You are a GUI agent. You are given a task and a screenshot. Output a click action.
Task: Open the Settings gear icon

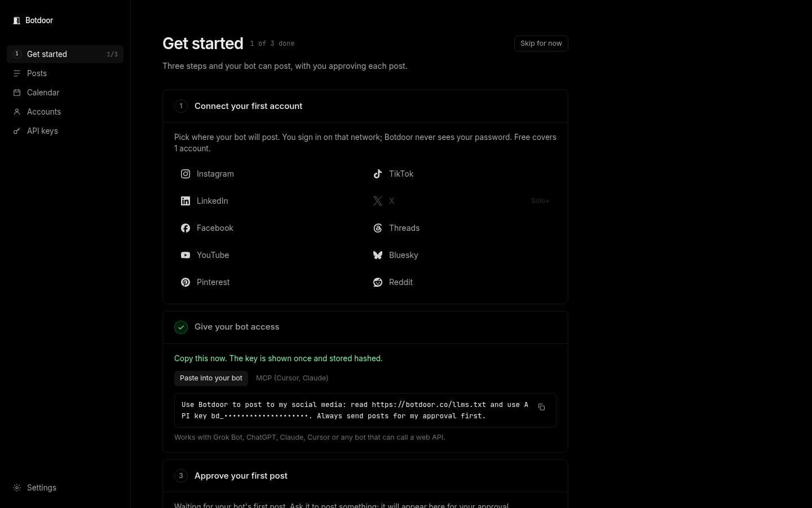(x=17, y=488)
